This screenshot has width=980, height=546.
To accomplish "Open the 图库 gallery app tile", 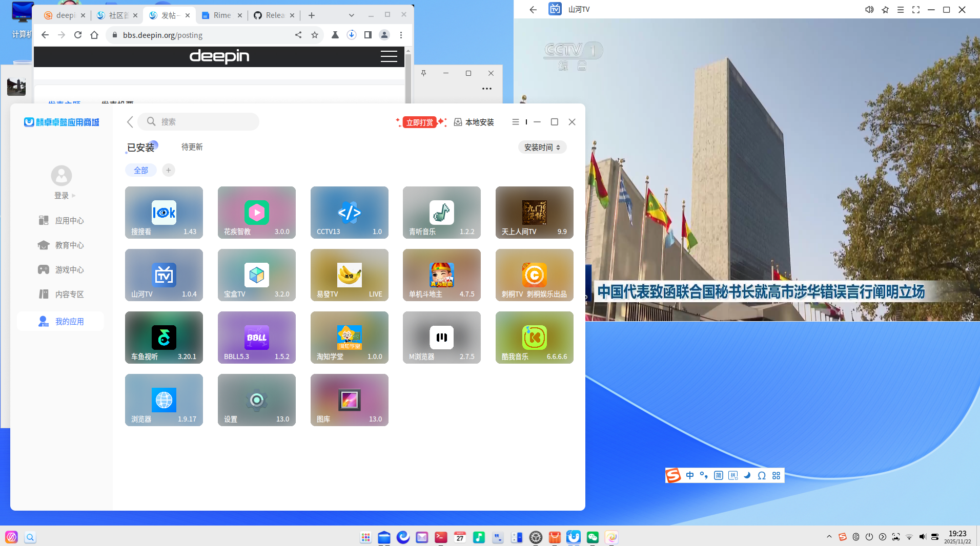I will [x=350, y=400].
